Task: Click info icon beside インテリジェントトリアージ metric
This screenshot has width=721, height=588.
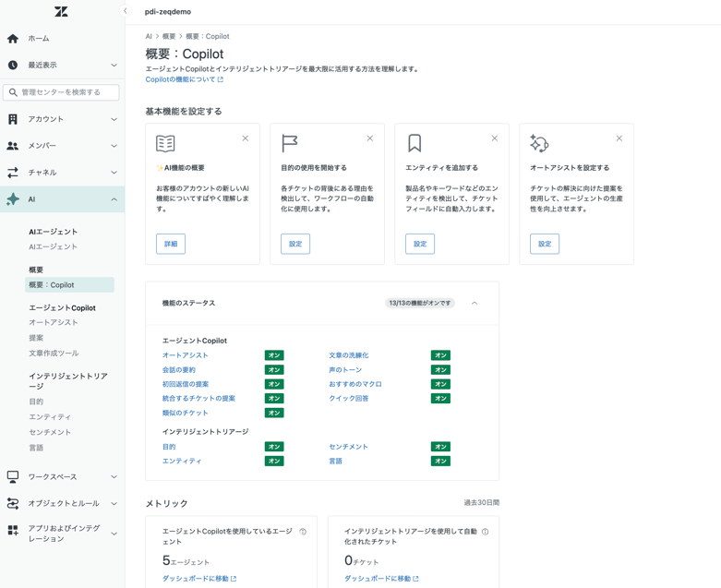Action: [x=485, y=532]
